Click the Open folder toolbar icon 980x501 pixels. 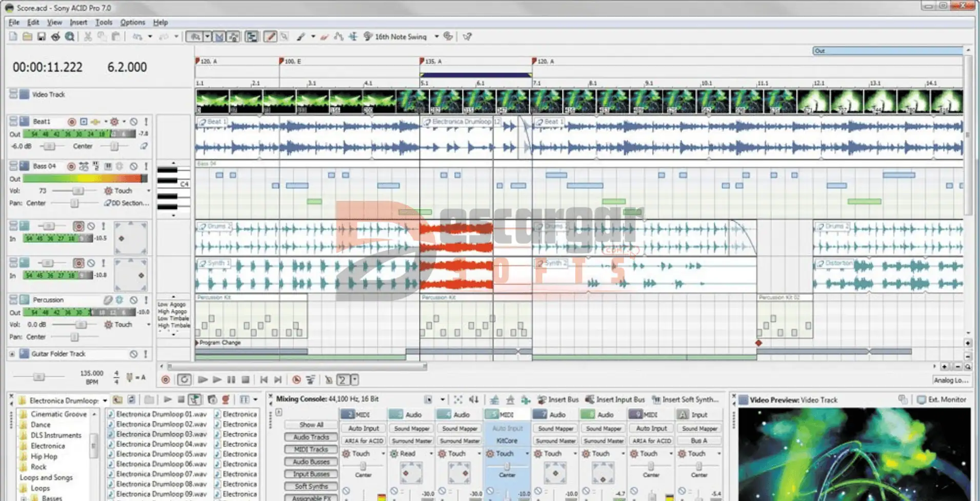(27, 36)
